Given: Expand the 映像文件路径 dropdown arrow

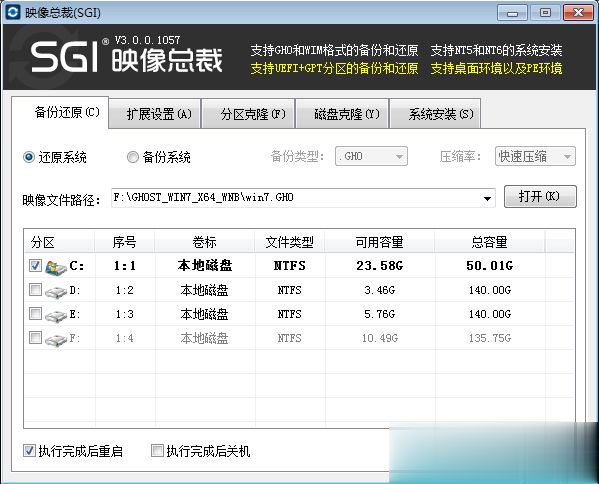Looking at the screenshot, I should (487, 198).
